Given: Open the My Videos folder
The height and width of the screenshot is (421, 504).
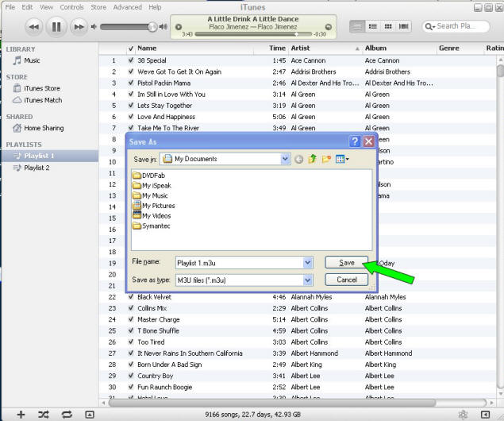Looking at the screenshot, I should point(152,216).
